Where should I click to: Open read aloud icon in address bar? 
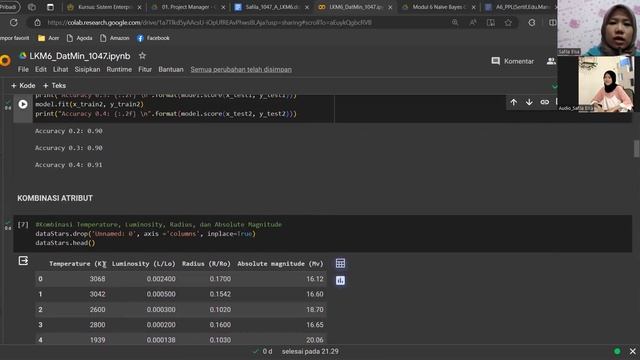click(x=473, y=23)
